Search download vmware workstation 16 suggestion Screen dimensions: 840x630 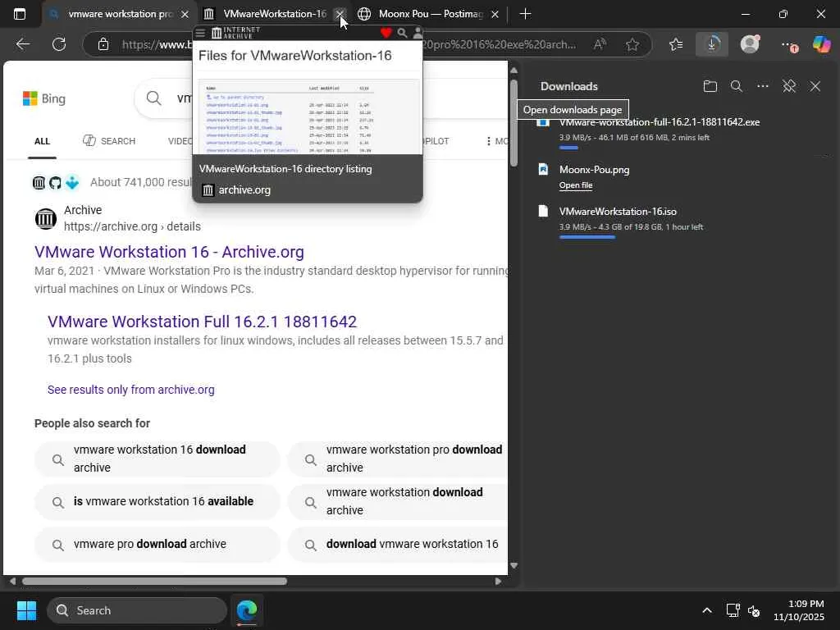398,545
